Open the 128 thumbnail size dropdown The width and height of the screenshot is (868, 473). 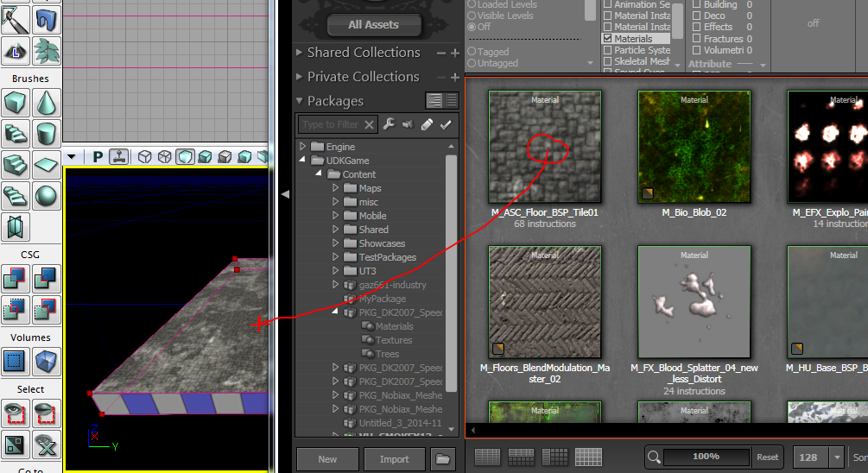837,457
